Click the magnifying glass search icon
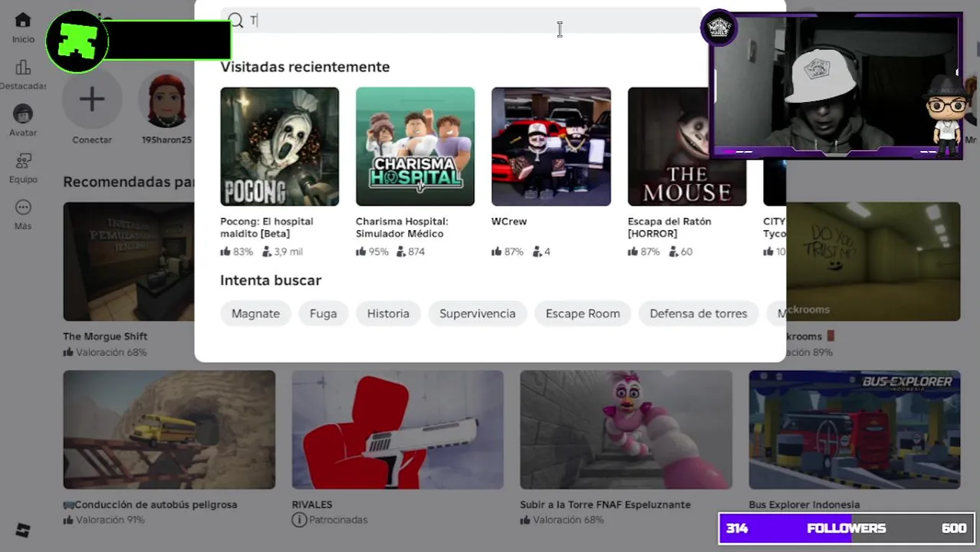This screenshot has width=980, height=552. pyautogui.click(x=235, y=21)
